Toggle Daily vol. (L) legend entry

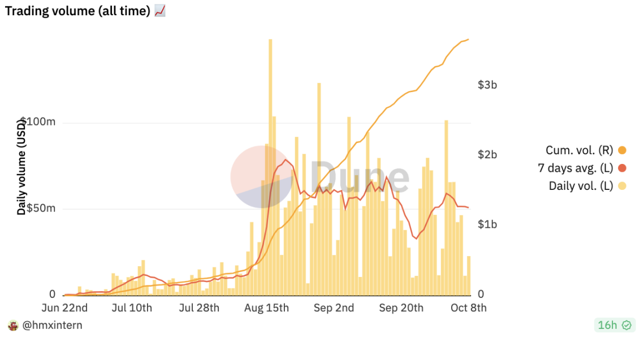point(581,185)
